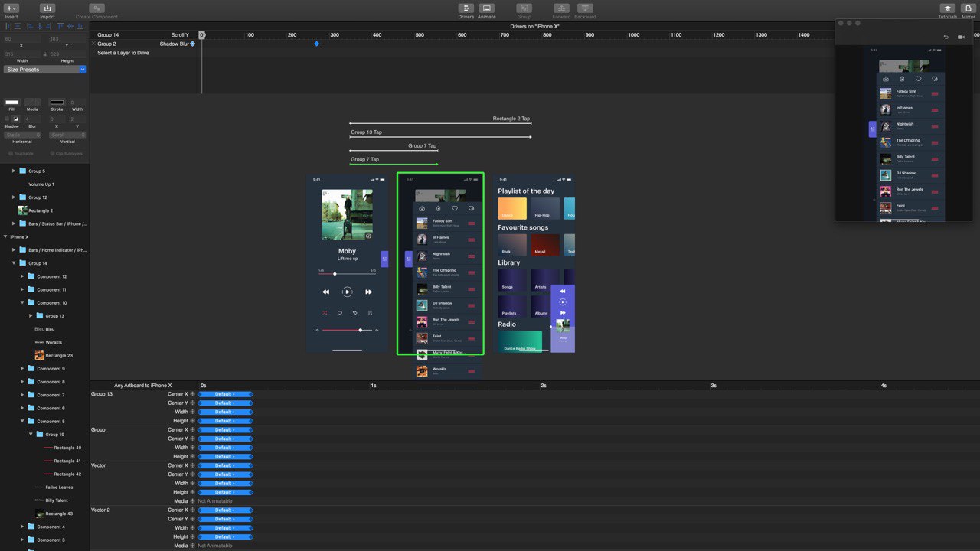Viewport: 980px width, 551px height.
Task: Click the Group 19 folder icon
Action: pyautogui.click(x=40, y=435)
